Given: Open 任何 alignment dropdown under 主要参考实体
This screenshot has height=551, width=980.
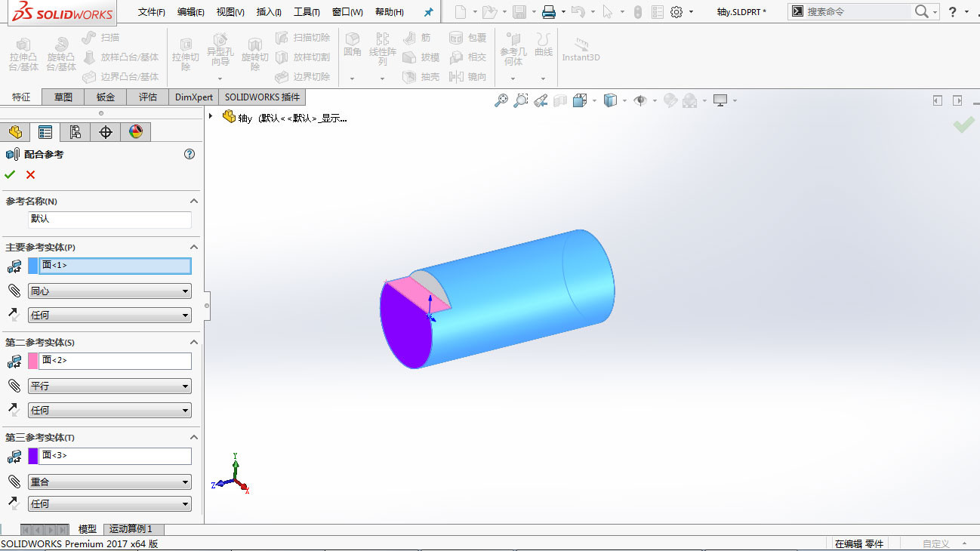Looking at the screenshot, I should (x=109, y=316).
